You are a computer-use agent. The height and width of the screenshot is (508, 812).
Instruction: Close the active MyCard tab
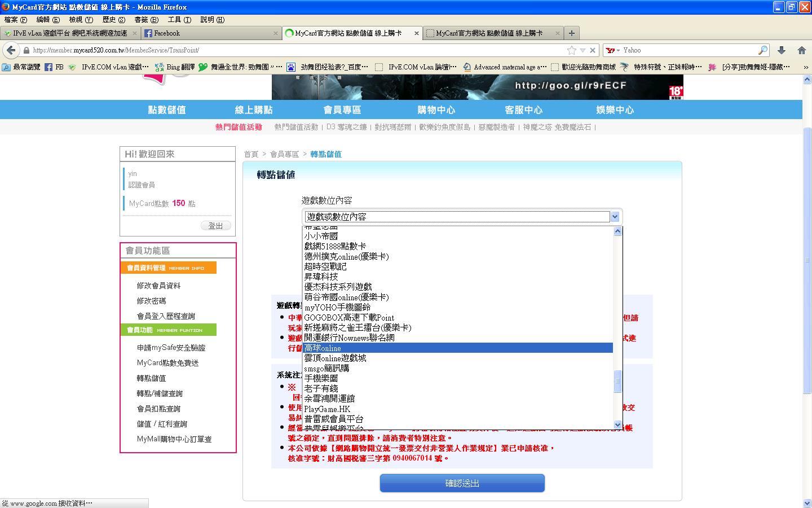[x=417, y=33]
